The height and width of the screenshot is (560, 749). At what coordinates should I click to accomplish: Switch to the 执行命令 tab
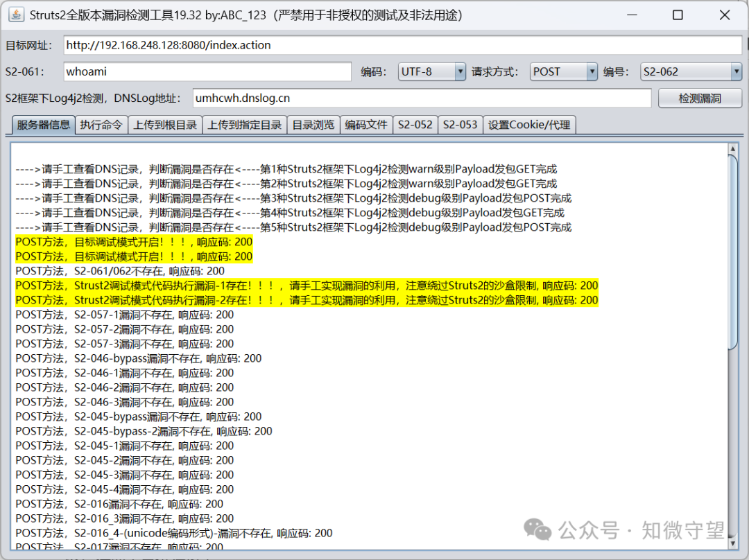[101, 125]
